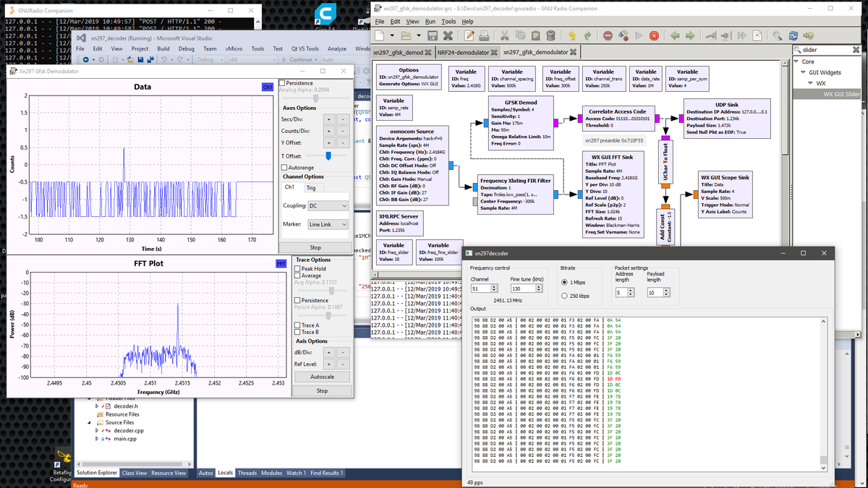
Task: Check Trace A checkbox
Action: point(298,325)
